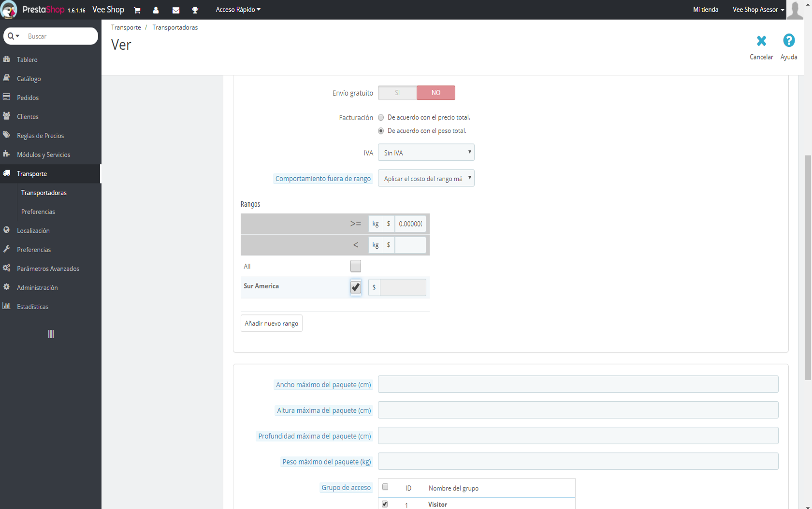Select billing according to total price
This screenshot has height=509, width=812.
pos(381,117)
